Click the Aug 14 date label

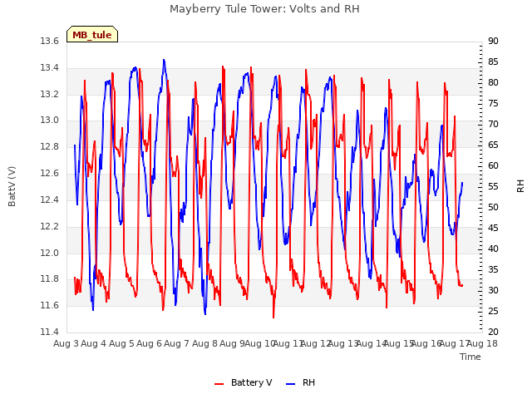coord(372,343)
